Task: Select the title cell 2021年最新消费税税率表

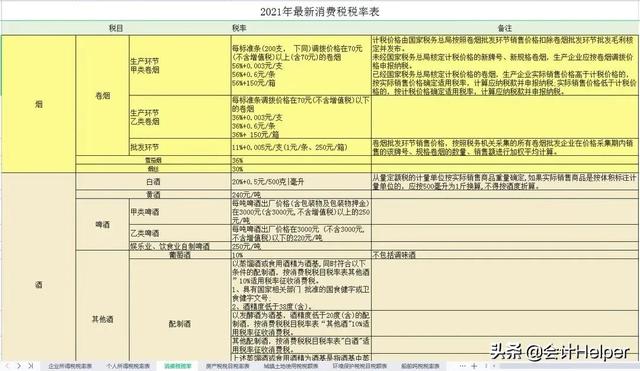Action: click(x=320, y=11)
